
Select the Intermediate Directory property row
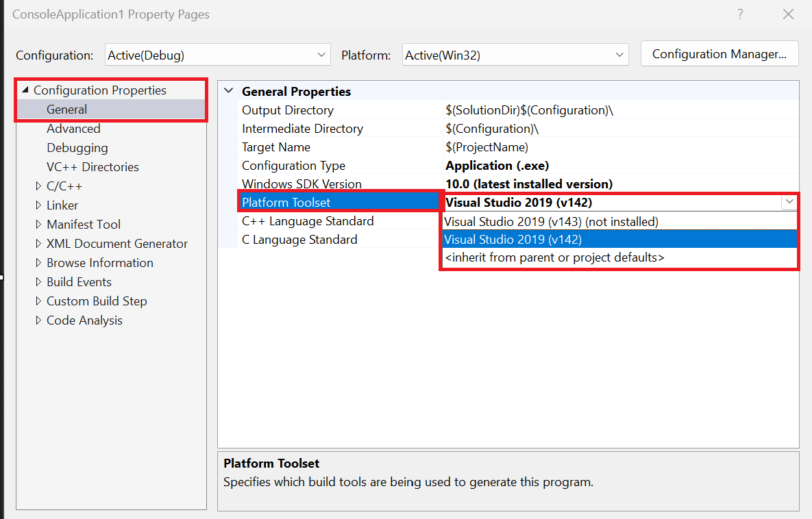[518, 129]
